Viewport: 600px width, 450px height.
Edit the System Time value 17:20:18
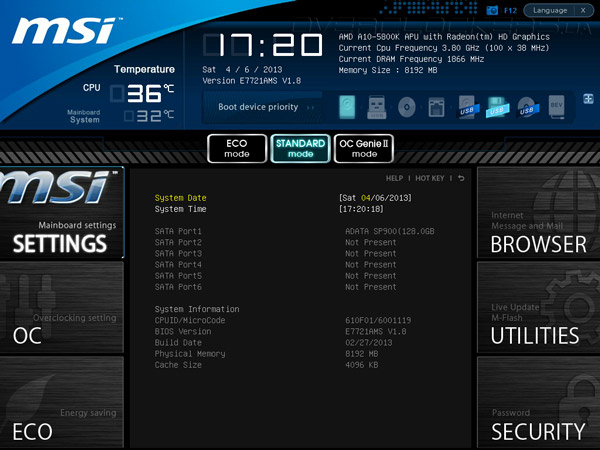point(361,209)
